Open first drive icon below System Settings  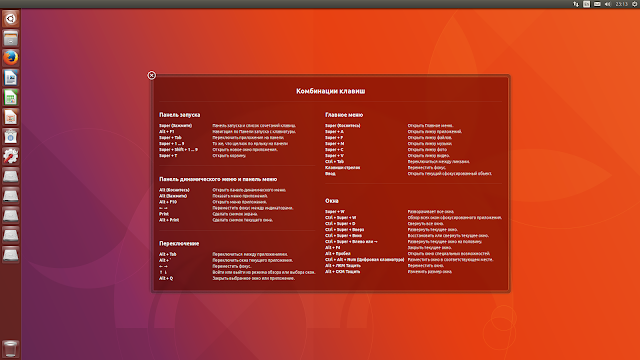point(11,176)
